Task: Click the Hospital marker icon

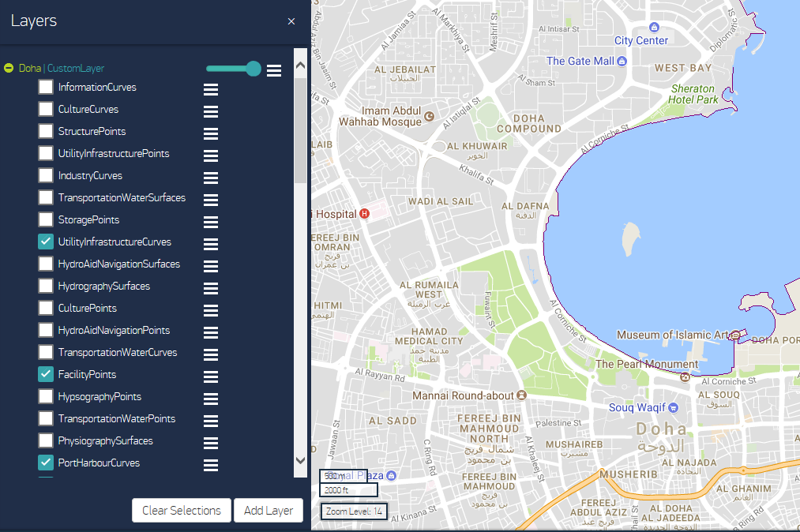Action: pyautogui.click(x=364, y=214)
